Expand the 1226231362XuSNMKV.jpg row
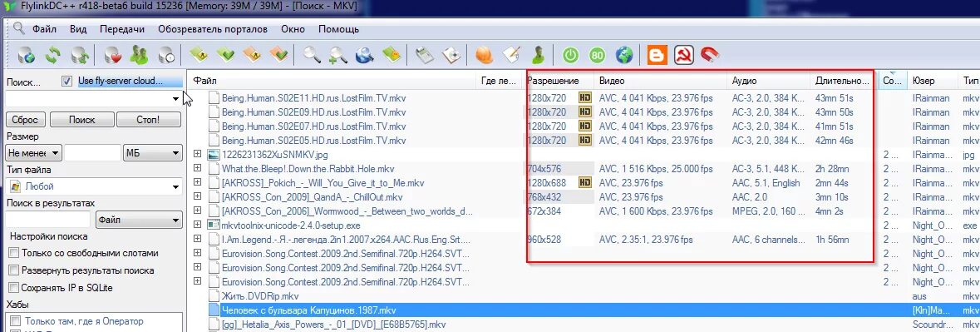Screen dimensions: 980x332 click(x=198, y=155)
